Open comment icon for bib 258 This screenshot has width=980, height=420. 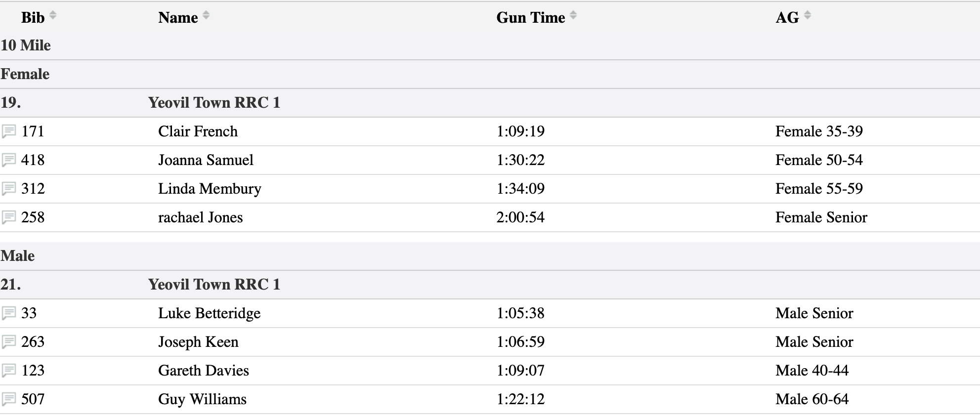click(x=9, y=217)
